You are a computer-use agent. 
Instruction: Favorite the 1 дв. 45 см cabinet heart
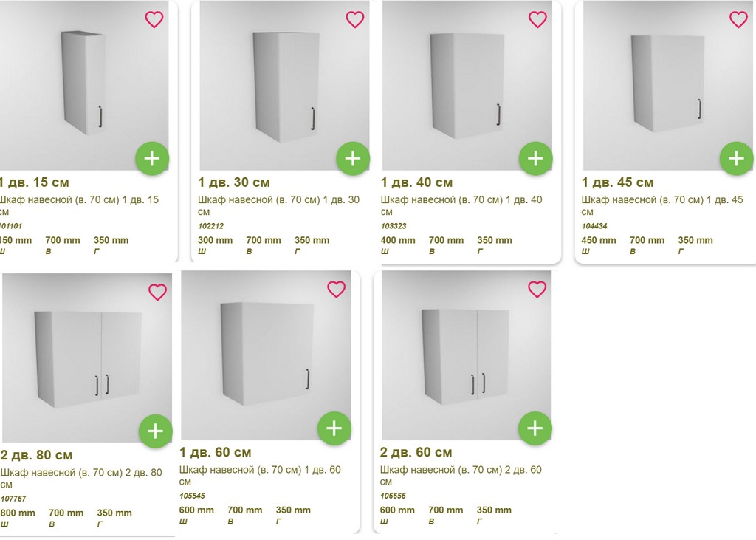tap(738, 20)
